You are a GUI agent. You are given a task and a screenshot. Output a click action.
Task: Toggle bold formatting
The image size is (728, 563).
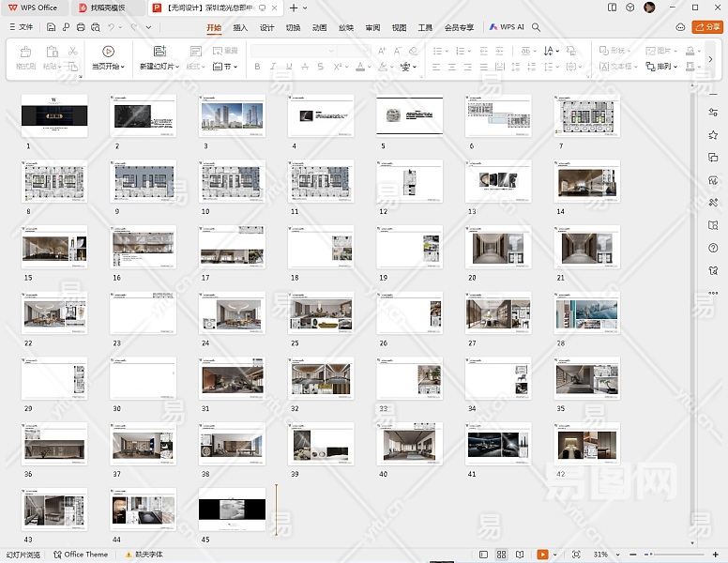[257, 67]
